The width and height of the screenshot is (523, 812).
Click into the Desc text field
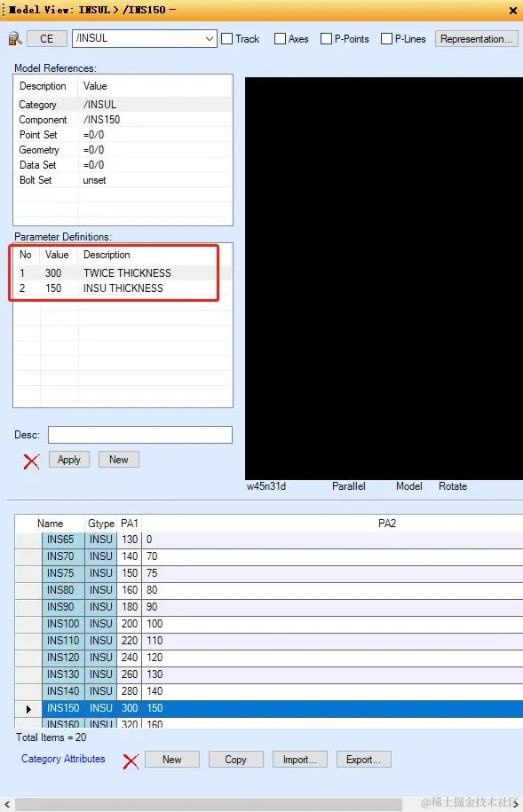(x=140, y=435)
